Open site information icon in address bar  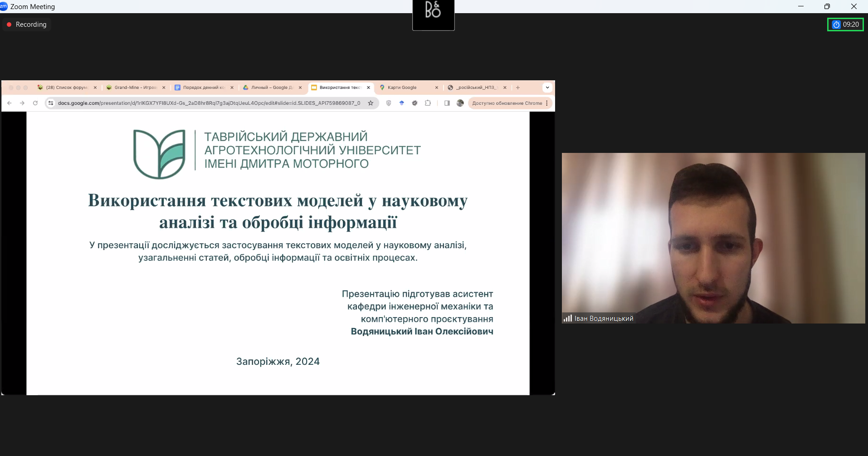[51, 103]
